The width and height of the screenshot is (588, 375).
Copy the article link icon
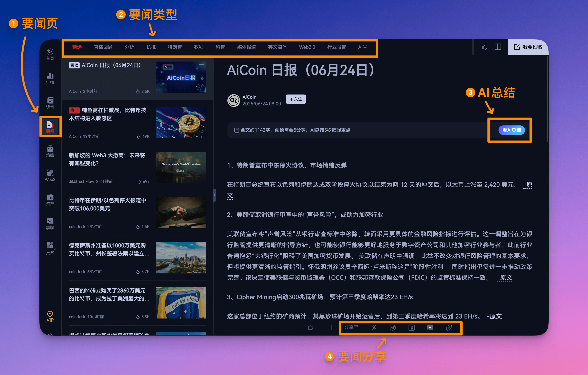(449, 327)
